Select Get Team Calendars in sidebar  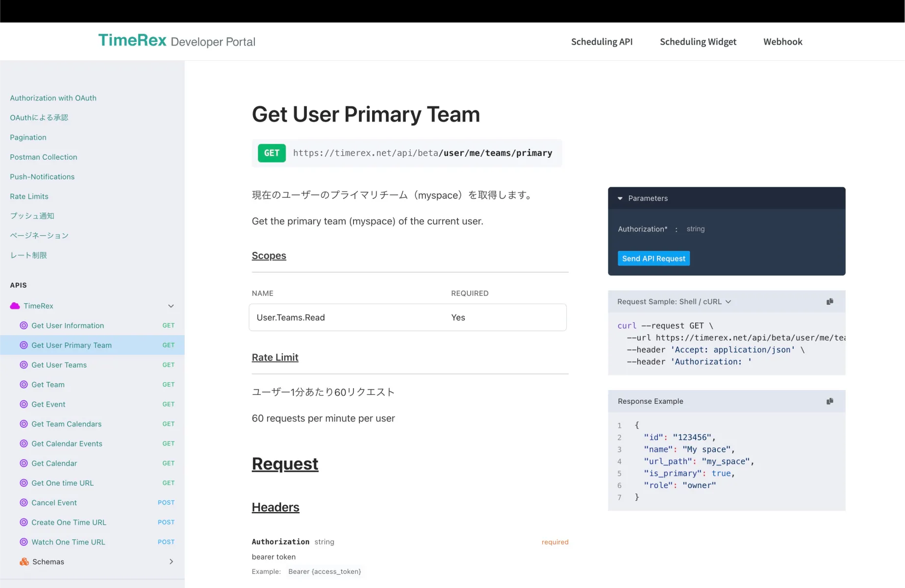(x=92, y=424)
